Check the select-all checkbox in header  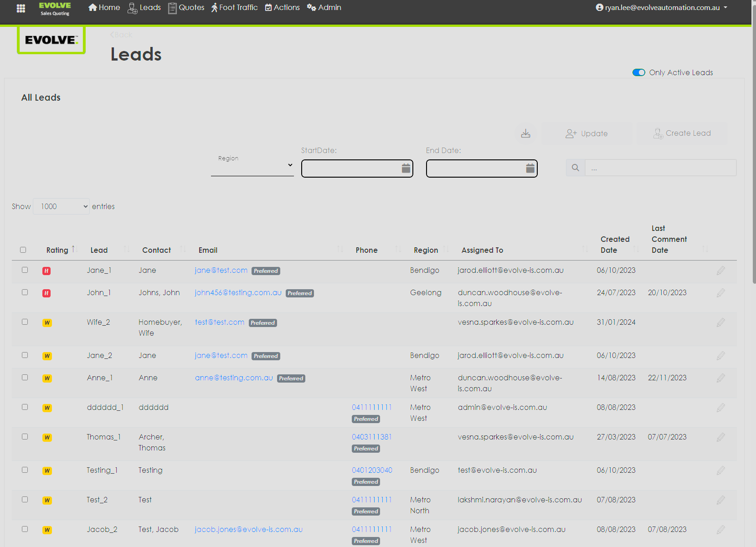point(23,250)
